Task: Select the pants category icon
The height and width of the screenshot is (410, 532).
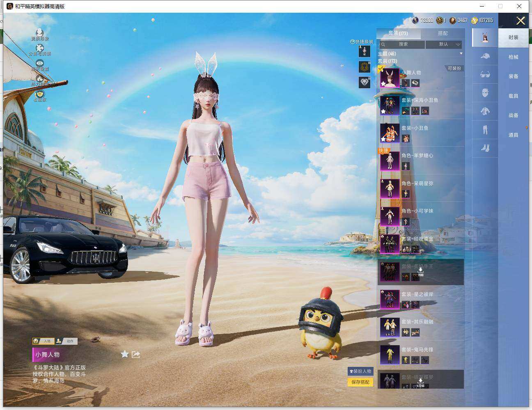Action: (485, 130)
